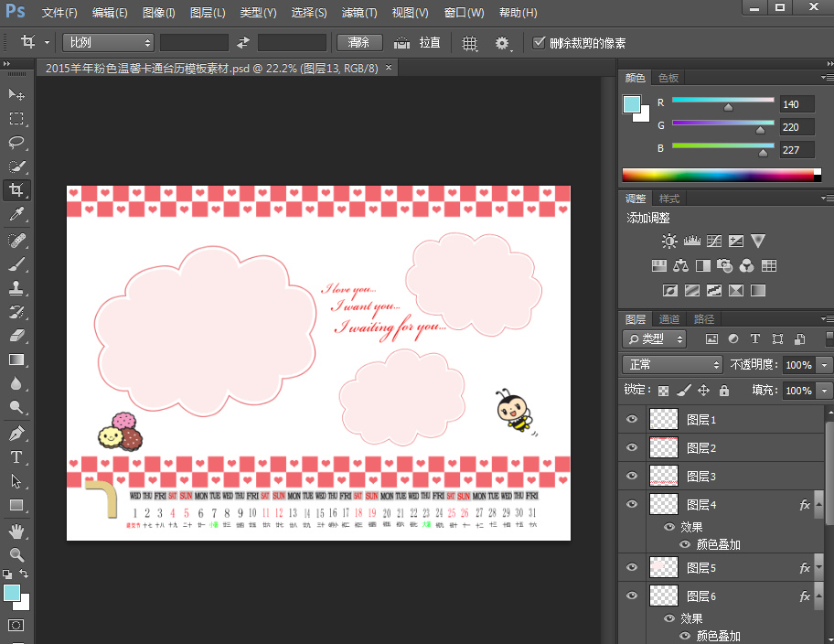Add a Brightness/Contrast adjustment
Viewport: 834px width, 644px height.
tap(670, 241)
